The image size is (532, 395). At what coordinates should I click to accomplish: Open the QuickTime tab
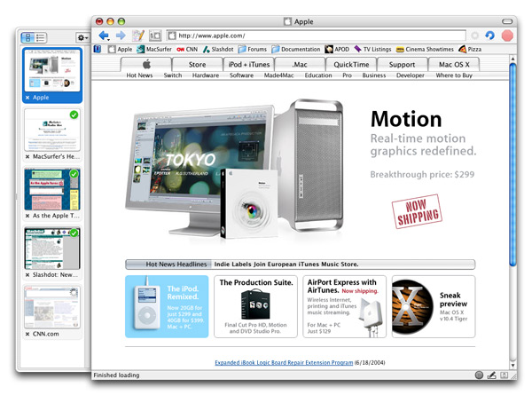351,64
